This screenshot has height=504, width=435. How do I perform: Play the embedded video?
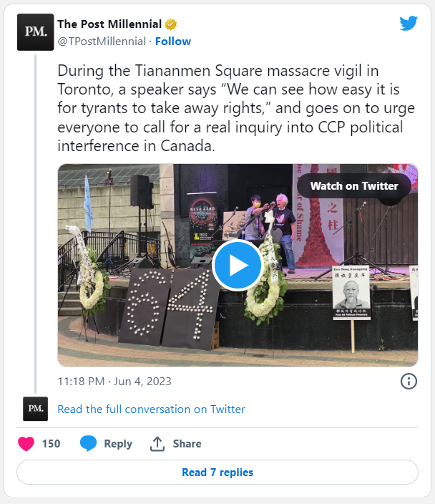point(238,265)
